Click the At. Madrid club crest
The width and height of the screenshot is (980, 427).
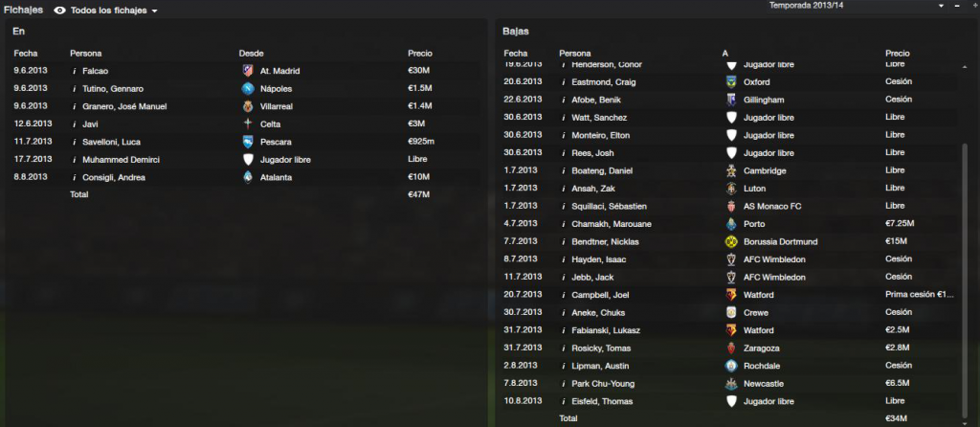248,71
